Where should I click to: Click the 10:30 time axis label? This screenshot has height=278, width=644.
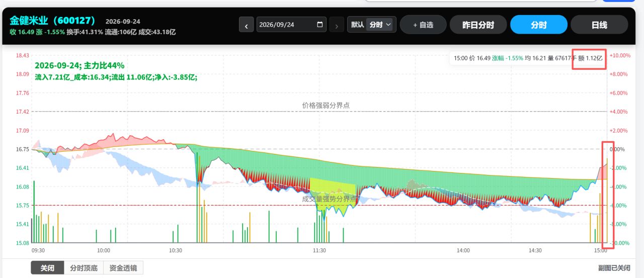176,250
